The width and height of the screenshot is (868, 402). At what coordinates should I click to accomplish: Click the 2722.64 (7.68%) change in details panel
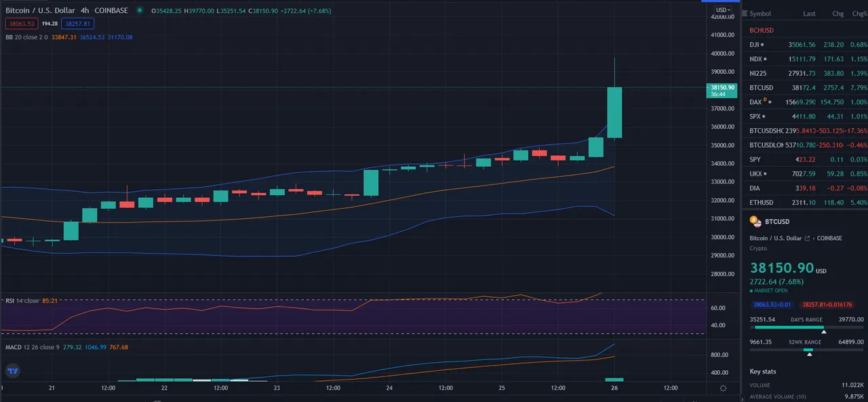(777, 281)
